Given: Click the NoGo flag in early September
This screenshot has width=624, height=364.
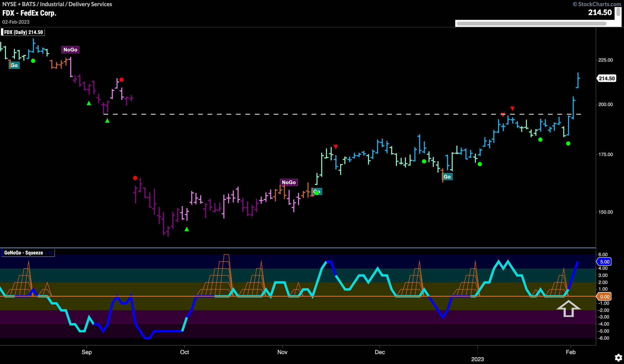Looking at the screenshot, I should [x=70, y=50].
